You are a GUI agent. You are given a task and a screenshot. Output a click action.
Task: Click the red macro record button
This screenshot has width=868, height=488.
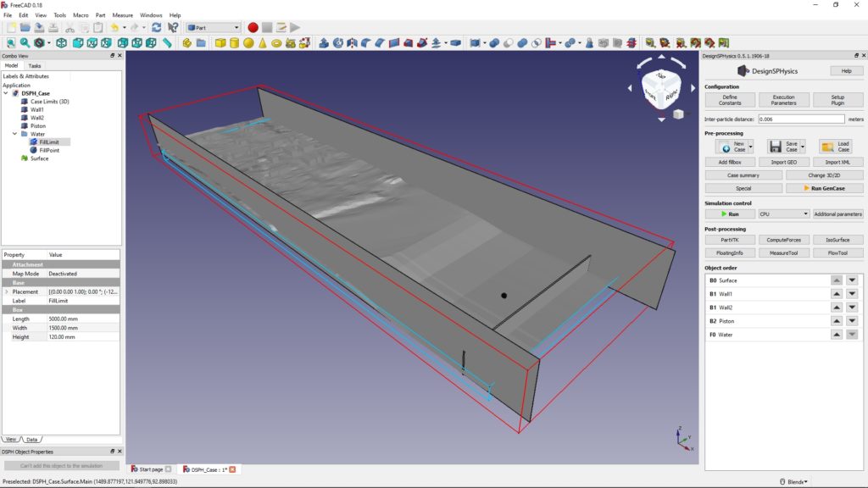(253, 28)
